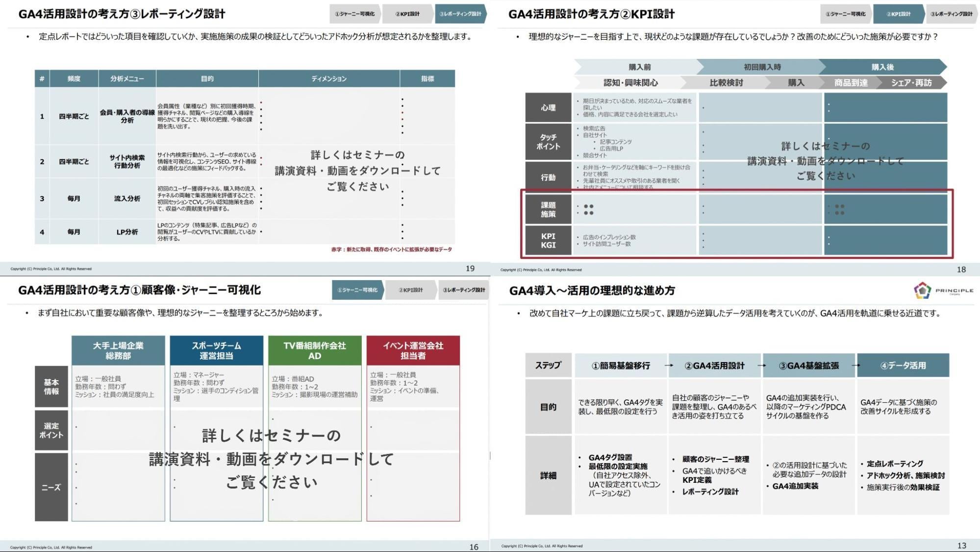The image size is (980, 552).
Task: Click the スポーツチーム 運営担当 persona header
Action: coord(216,351)
